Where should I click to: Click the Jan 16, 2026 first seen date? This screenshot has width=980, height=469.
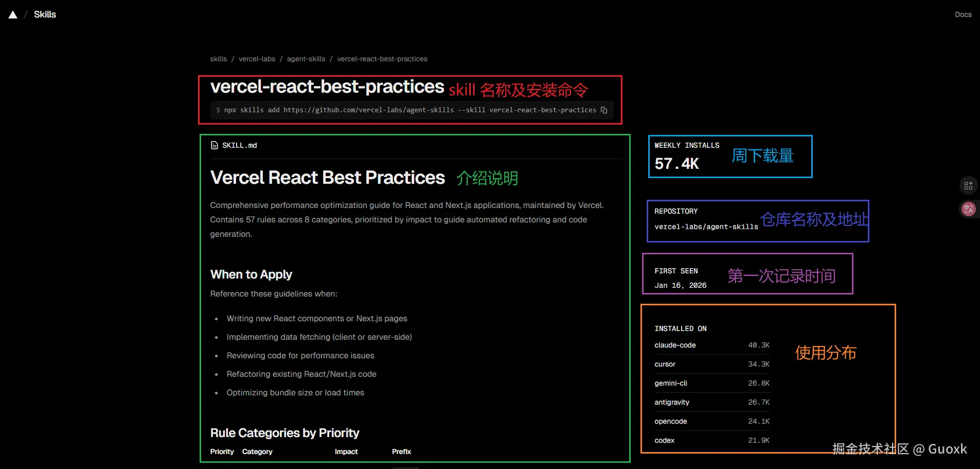680,285
